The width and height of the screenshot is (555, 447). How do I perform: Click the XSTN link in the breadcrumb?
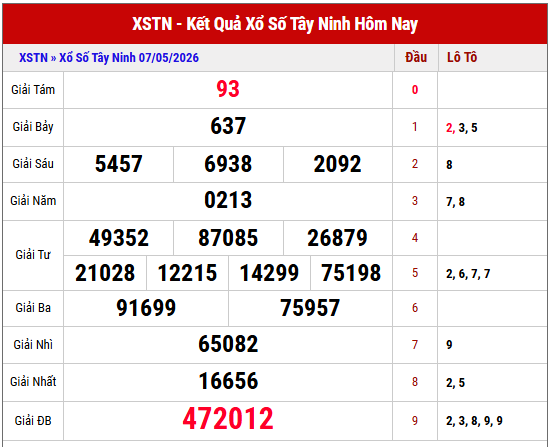coord(33,58)
